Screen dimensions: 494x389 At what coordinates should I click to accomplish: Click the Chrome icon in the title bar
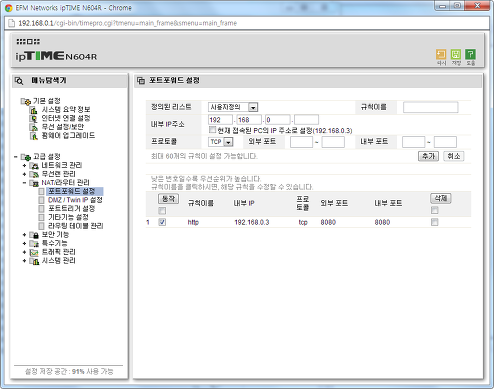coord(9,8)
